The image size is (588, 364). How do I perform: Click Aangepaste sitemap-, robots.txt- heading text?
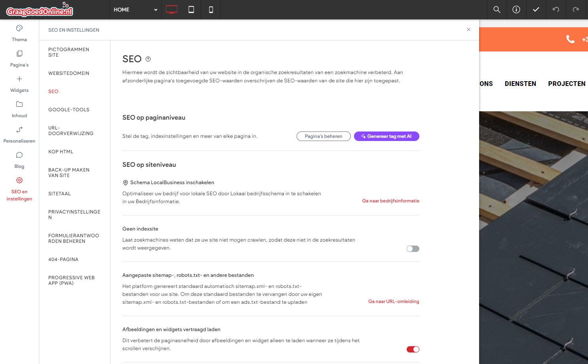point(188,275)
